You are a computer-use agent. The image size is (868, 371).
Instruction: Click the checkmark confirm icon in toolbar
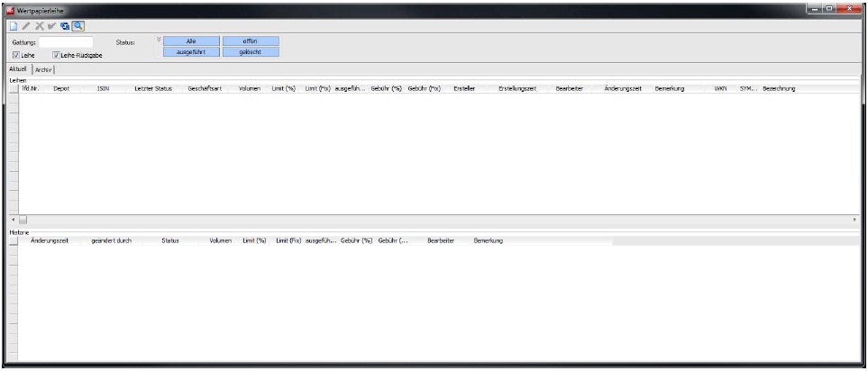(52, 26)
